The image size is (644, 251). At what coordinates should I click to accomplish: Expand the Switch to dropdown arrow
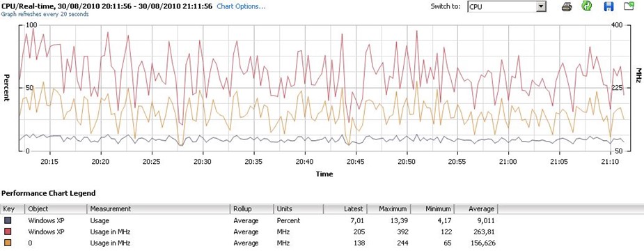click(x=542, y=6)
